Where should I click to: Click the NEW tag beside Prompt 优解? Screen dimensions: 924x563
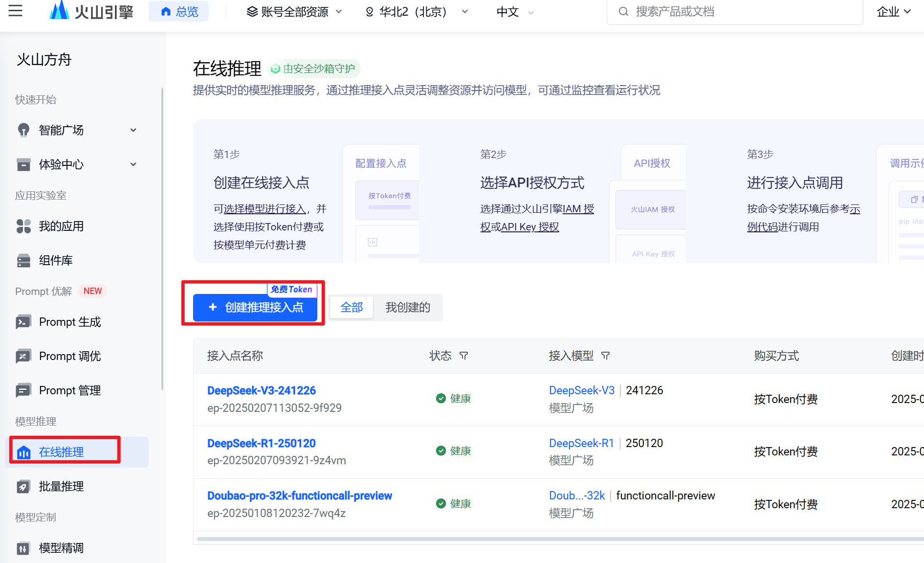(92, 291)
